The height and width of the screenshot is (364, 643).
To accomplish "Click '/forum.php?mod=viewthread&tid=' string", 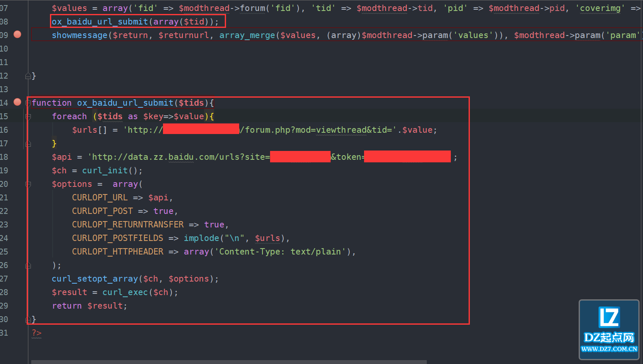I will pyautogui.click(x=318, y=130).
